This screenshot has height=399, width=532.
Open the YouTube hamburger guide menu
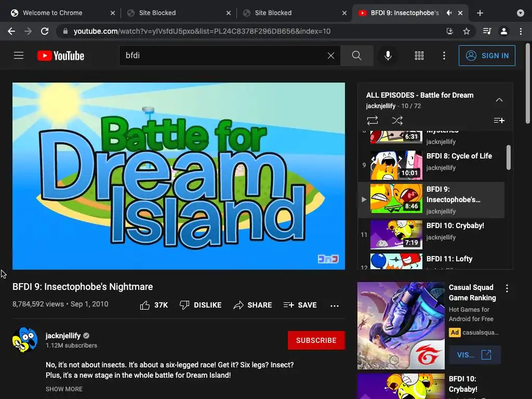tap(19, 55)
